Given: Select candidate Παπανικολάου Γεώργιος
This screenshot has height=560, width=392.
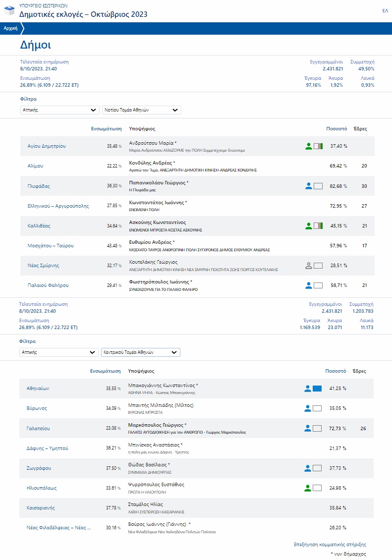Looking at the screenshot, I should [159, 183].
